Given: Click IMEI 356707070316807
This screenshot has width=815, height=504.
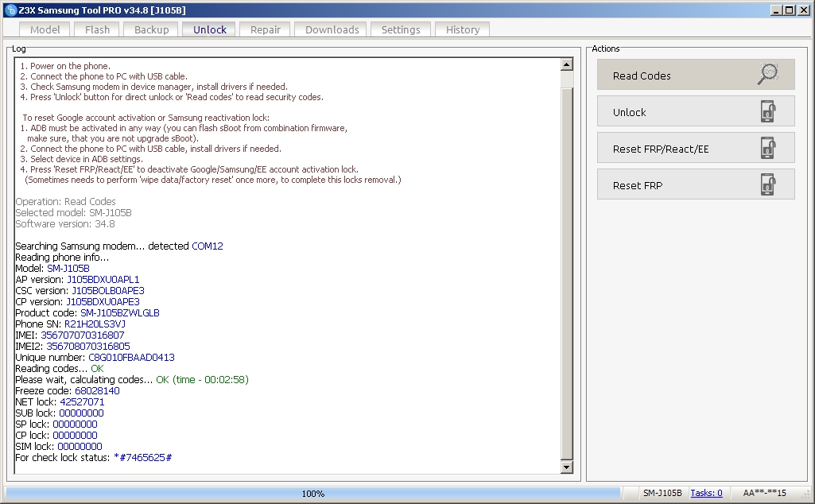Looking at the screenshot, I should 82,335.
